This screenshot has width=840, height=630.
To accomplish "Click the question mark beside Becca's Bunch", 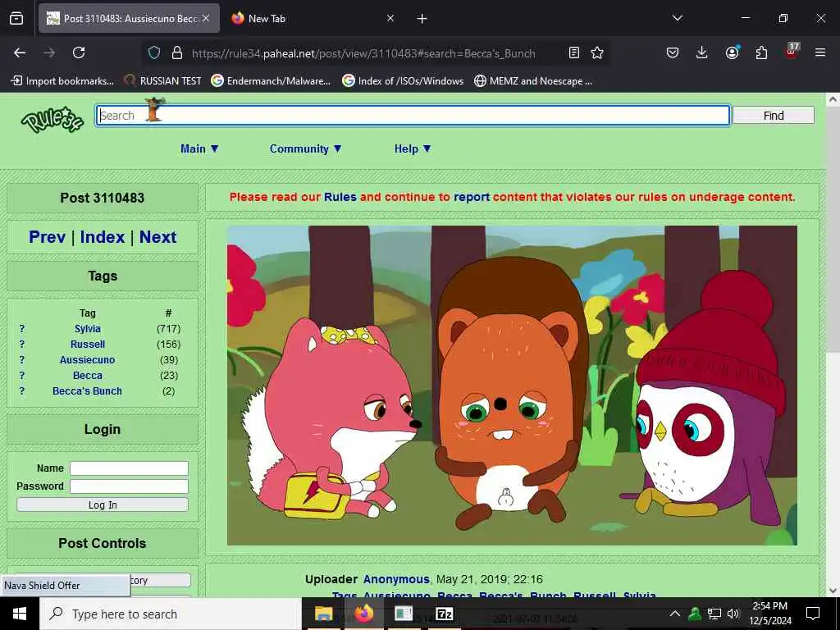I will point(22,390).
